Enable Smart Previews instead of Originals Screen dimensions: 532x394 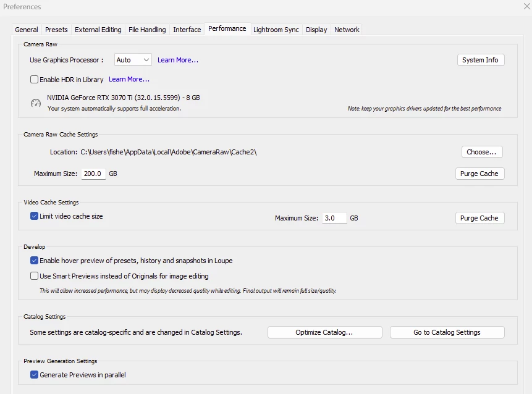pos(34,276)
